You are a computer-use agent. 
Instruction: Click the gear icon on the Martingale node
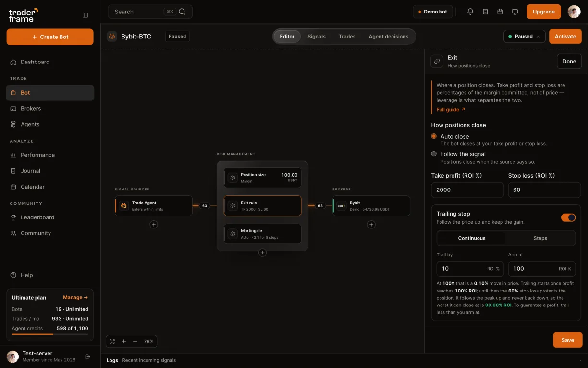233,234
